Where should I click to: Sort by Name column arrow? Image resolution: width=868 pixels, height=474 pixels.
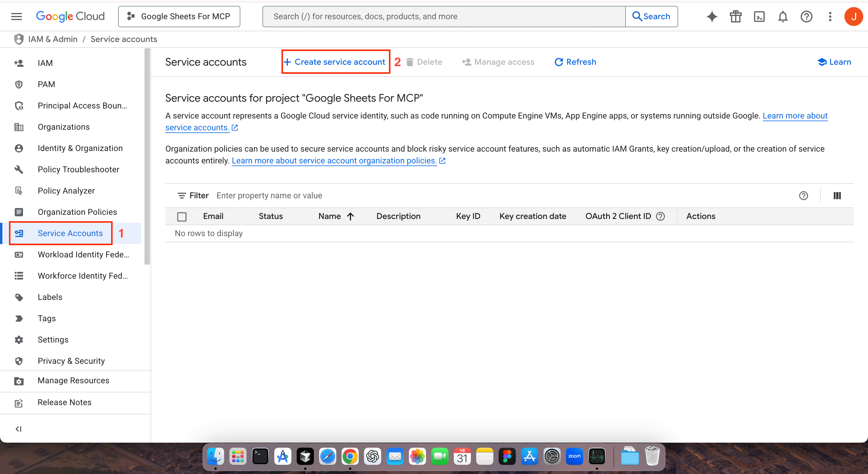[350, 216]
